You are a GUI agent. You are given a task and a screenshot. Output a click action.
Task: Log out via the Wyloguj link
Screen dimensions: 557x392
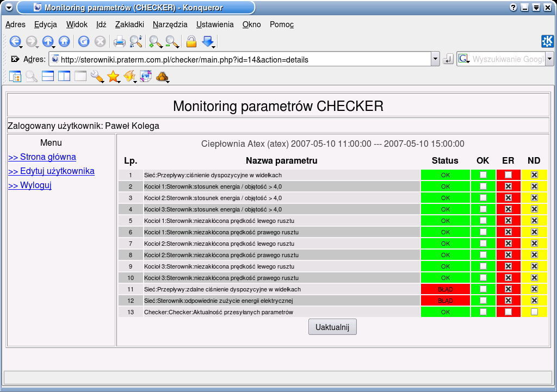pyautogui.click(x=30, y=185)
